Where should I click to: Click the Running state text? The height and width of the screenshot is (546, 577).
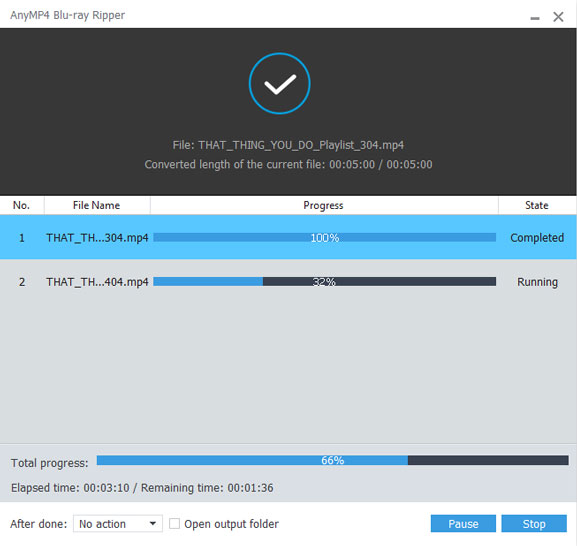click(537, 282)
